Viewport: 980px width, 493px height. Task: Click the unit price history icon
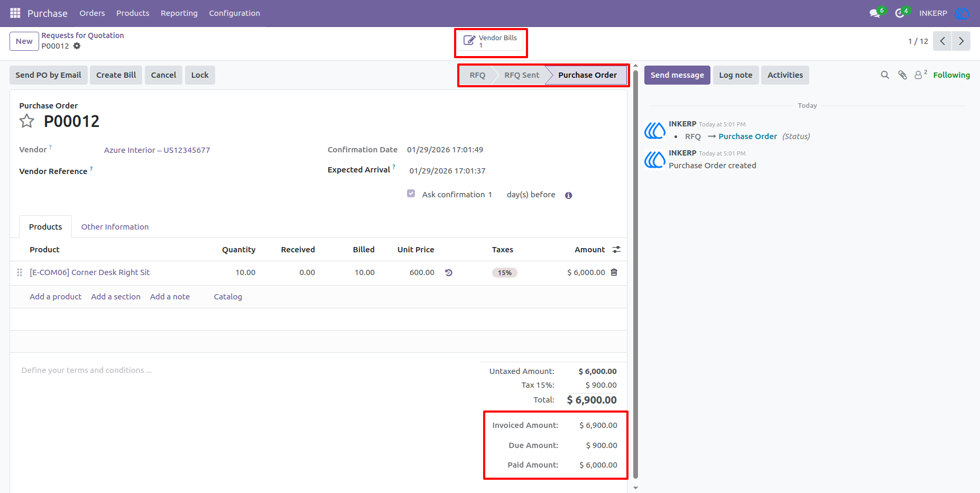pyautogui.click(x=449, y=273)
